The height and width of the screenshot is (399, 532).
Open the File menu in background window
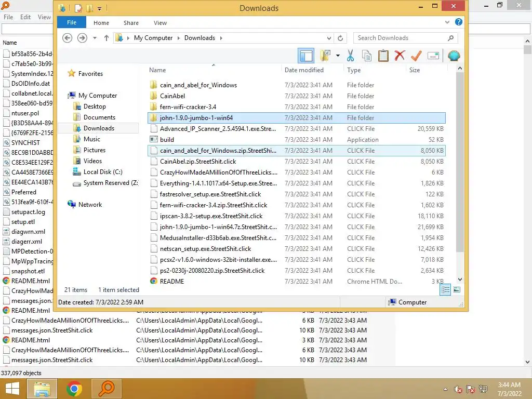click(8, 17)
